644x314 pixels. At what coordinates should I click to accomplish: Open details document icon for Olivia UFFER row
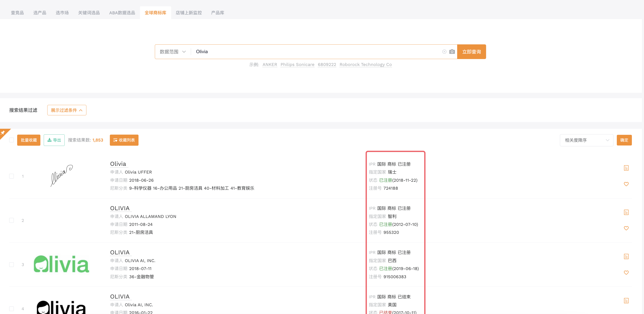pos(626,168)
